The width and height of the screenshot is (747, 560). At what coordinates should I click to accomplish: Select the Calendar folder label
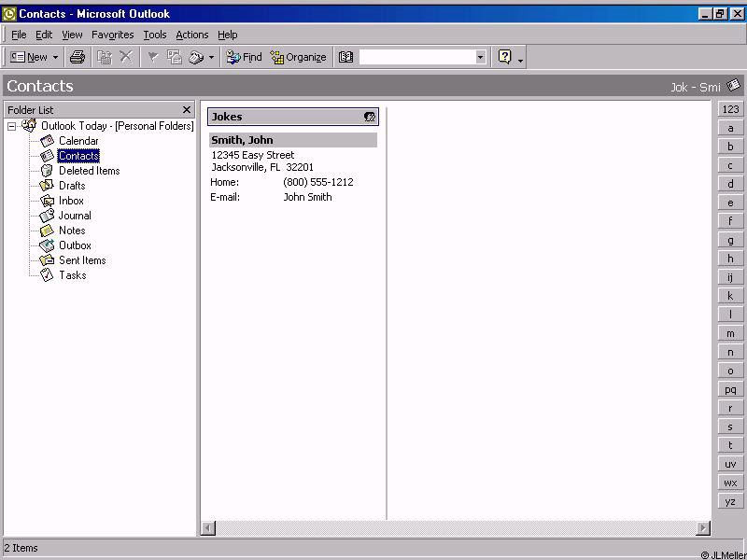(78, 141)
